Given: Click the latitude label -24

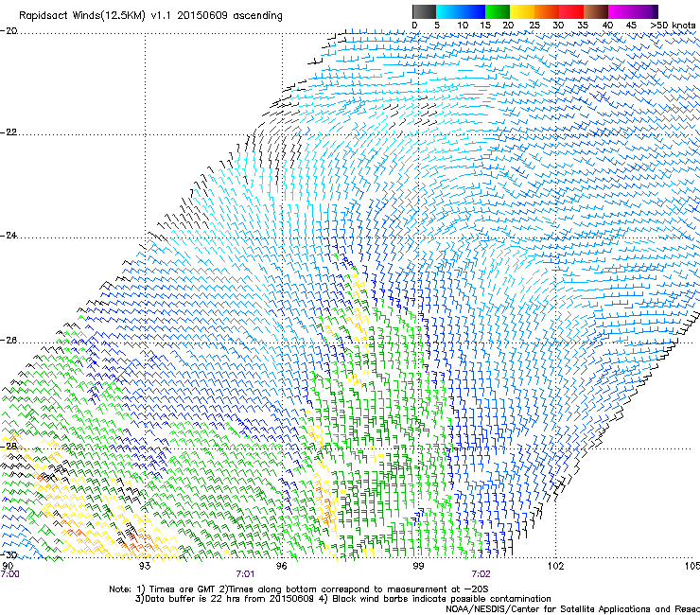Looking at the screenshot, I should pyautogui.click(x=9, y=236).
